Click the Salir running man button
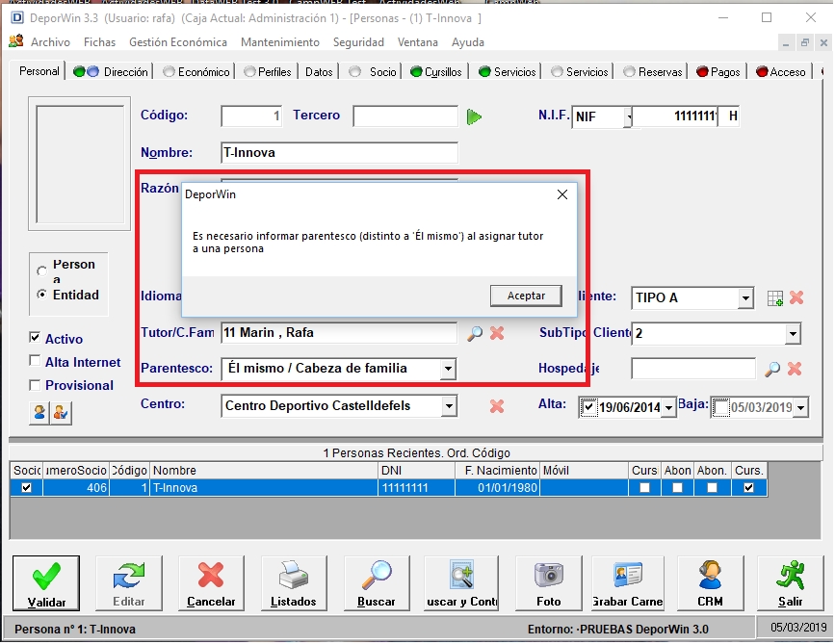835x644 pixels. click(x=791, y=583)
